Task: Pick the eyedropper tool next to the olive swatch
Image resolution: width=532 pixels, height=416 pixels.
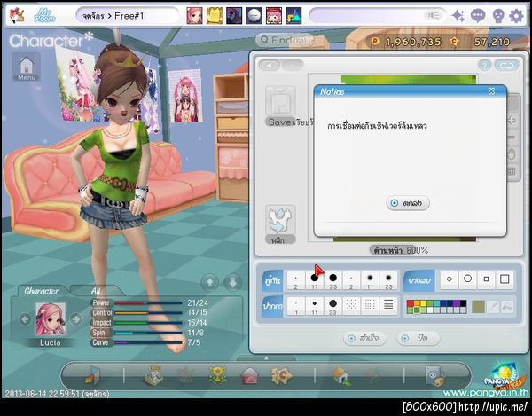Action: pos(493,307)
